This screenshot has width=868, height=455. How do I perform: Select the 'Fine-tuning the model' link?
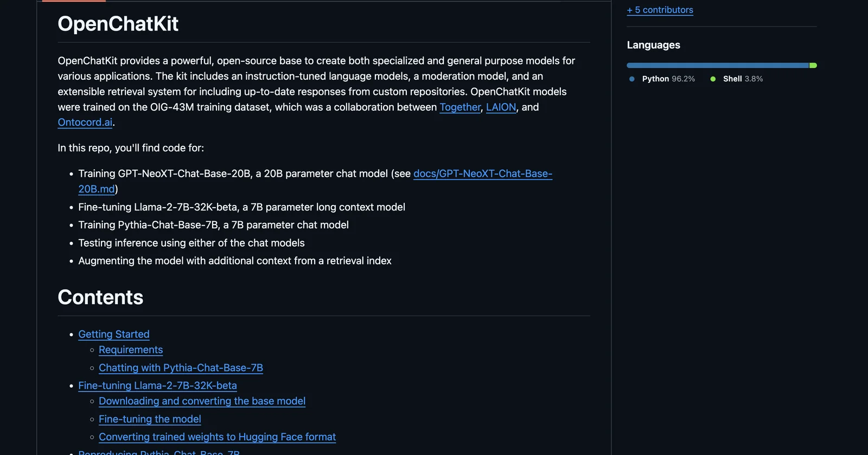(x=150, y=419)
